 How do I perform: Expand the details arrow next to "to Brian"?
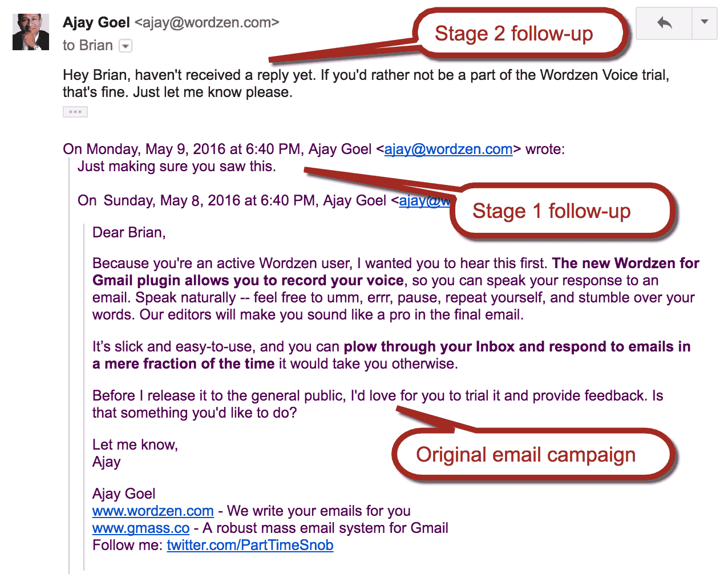(x=126, y=46)
